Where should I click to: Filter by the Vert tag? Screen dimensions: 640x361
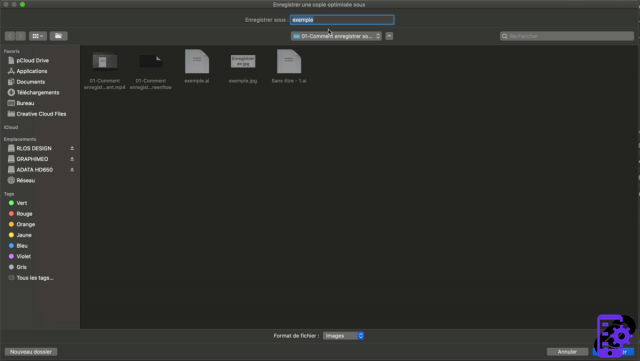tap(22, 203)
